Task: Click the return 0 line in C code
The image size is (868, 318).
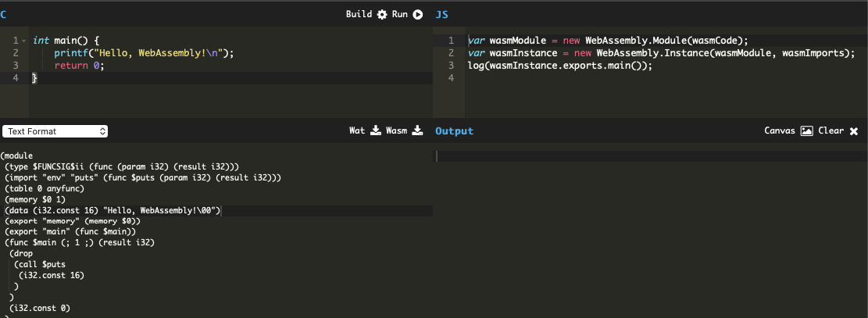Action: [x=79, y=66]
